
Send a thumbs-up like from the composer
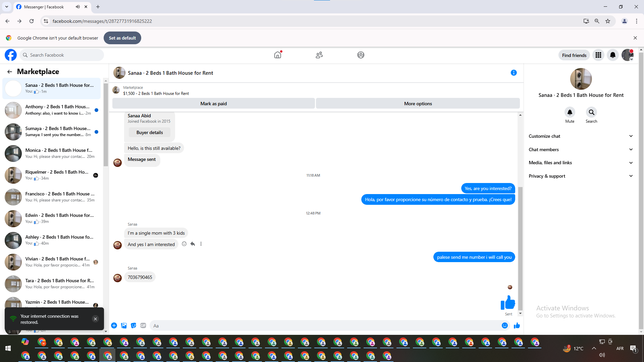click(x=517, y=325)
